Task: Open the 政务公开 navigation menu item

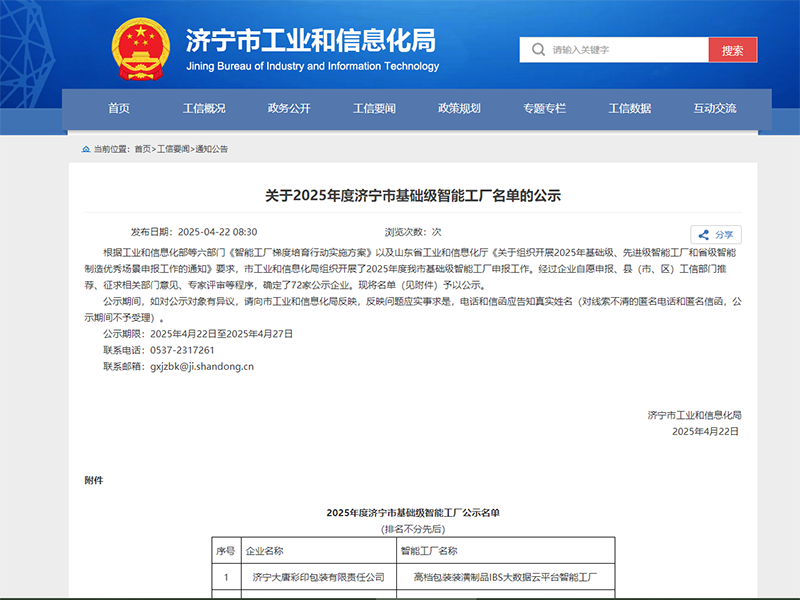Action: tap(289, 109)
